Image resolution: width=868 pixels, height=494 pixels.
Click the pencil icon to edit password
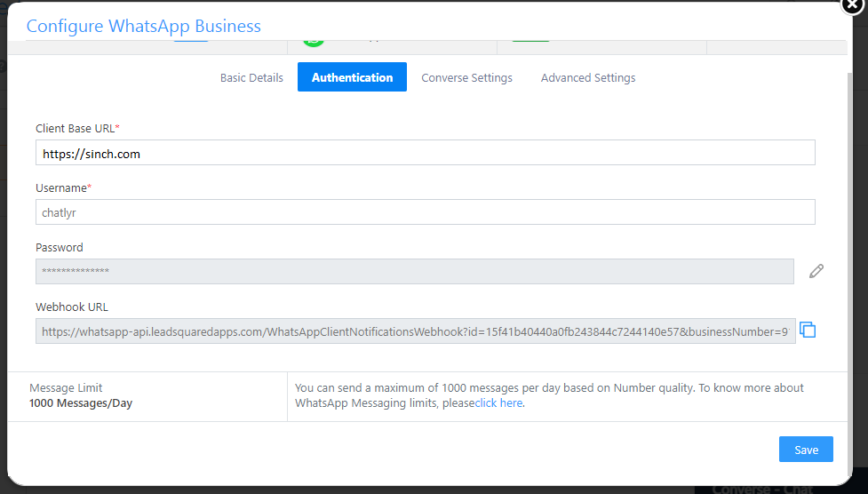click(816, 272)
